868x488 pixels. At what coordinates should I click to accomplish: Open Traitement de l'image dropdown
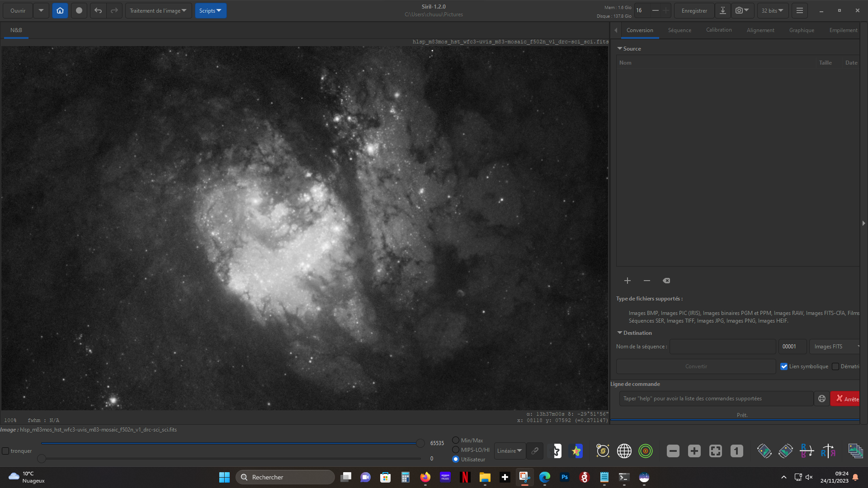click(158, 10)
